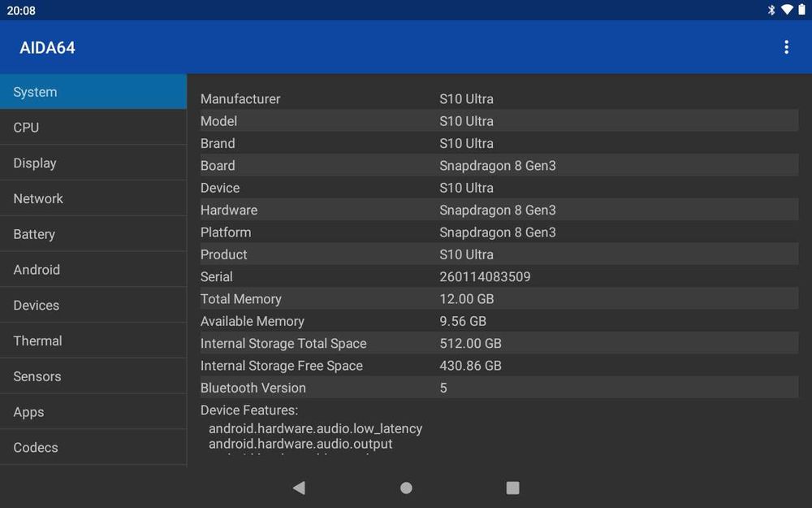The height and width of the screenshot is (508, 812).
Task: Open the Sensors section
Action: coord(93,376)
